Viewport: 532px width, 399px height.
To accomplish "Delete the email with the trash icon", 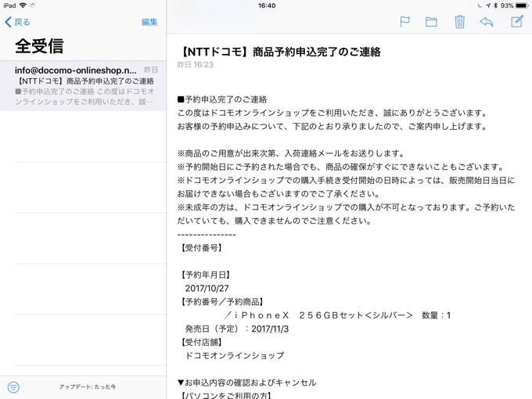I will click(x=459, y=22).
